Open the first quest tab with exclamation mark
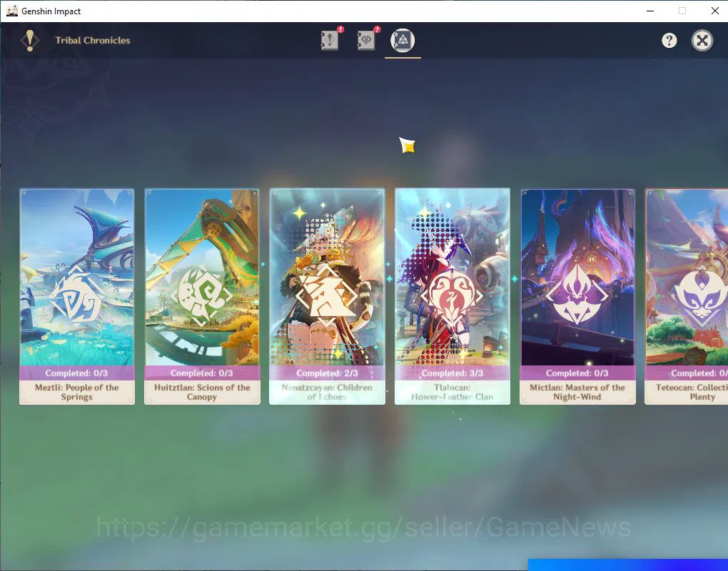 (330, 40)
